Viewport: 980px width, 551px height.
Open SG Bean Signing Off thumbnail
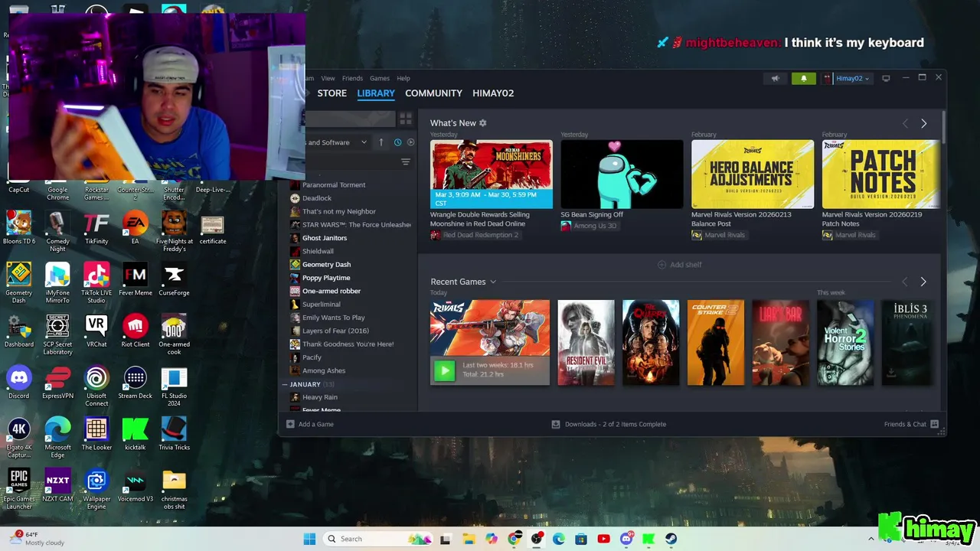[622, 174]
